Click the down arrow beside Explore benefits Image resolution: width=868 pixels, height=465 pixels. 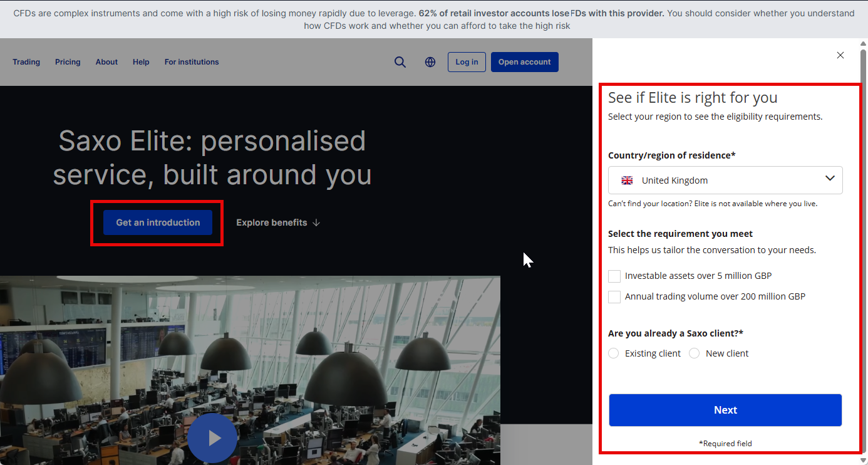click(316, 222)
